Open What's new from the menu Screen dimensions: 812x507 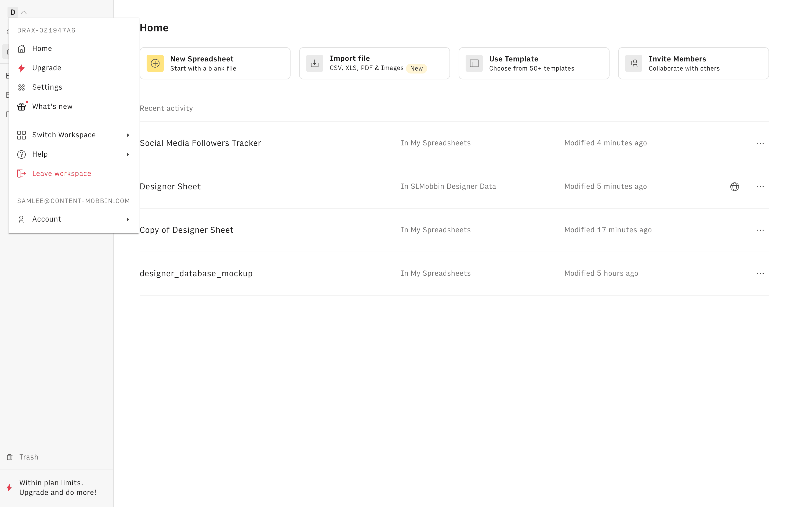tap(52, 107)
